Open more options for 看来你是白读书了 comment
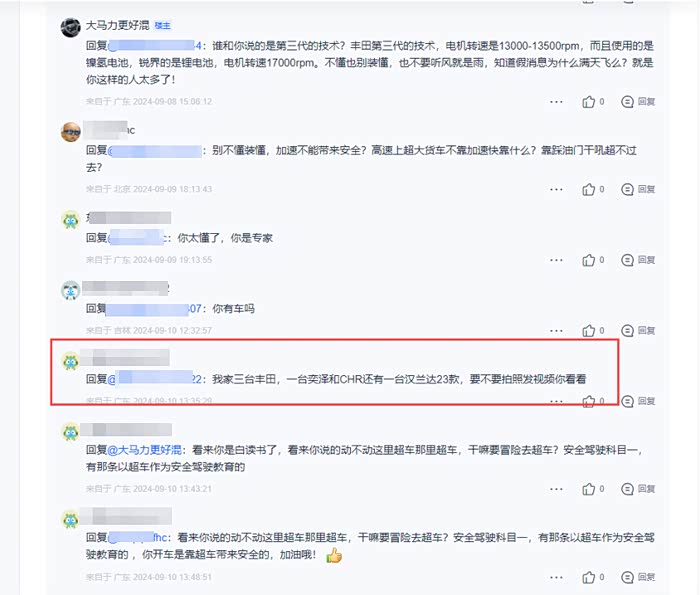The height and width of the screenshot is (595, 700). [556, 489]
